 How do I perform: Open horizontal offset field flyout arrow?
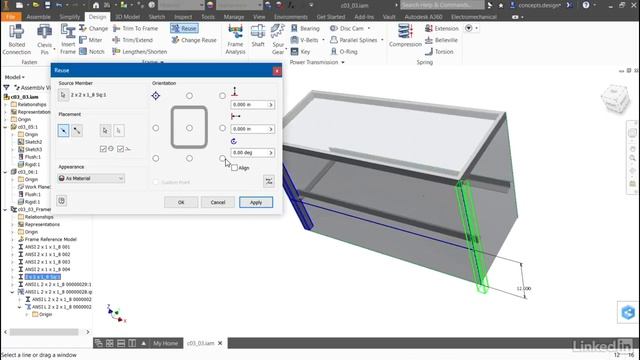(271, 129)
